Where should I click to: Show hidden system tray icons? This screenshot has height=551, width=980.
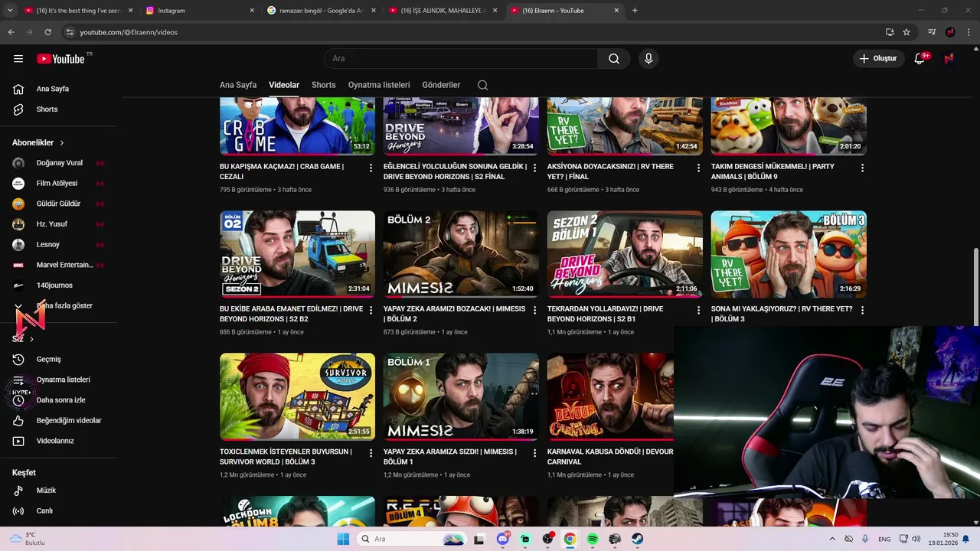click(x=832, y=539)
